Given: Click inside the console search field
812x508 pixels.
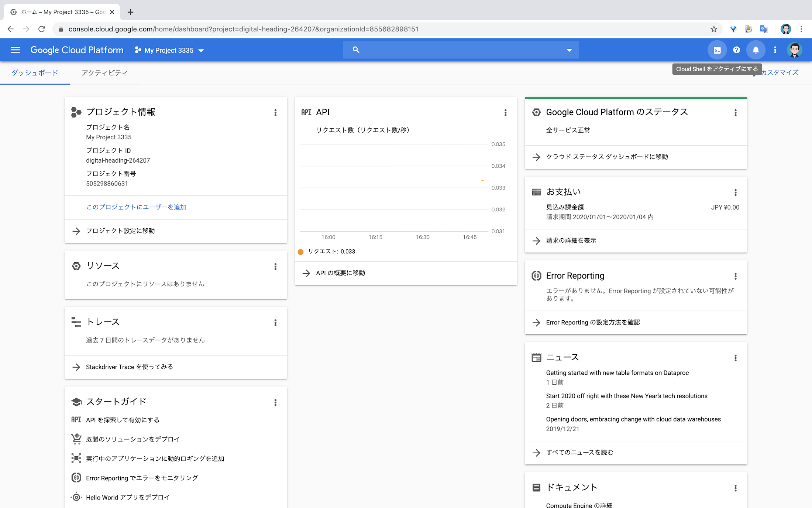Looking at the screenshot, I should pyautogui.click(x=461, y=50).
